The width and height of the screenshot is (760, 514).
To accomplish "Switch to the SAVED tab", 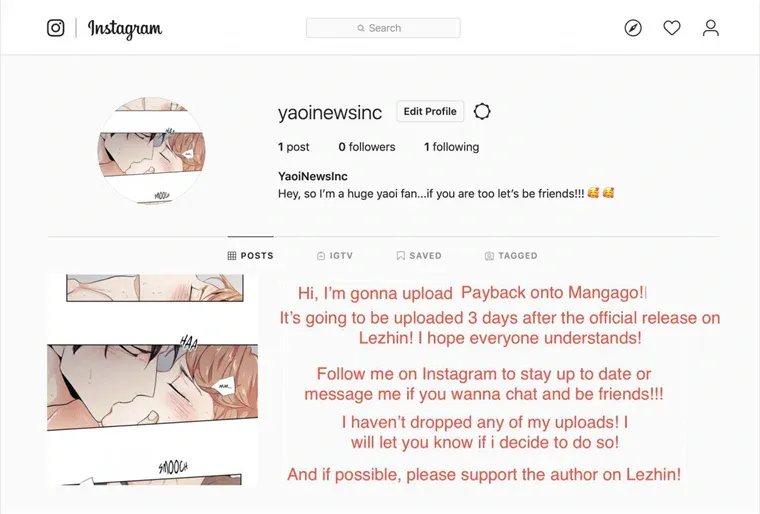I will (x=419, y=256).
